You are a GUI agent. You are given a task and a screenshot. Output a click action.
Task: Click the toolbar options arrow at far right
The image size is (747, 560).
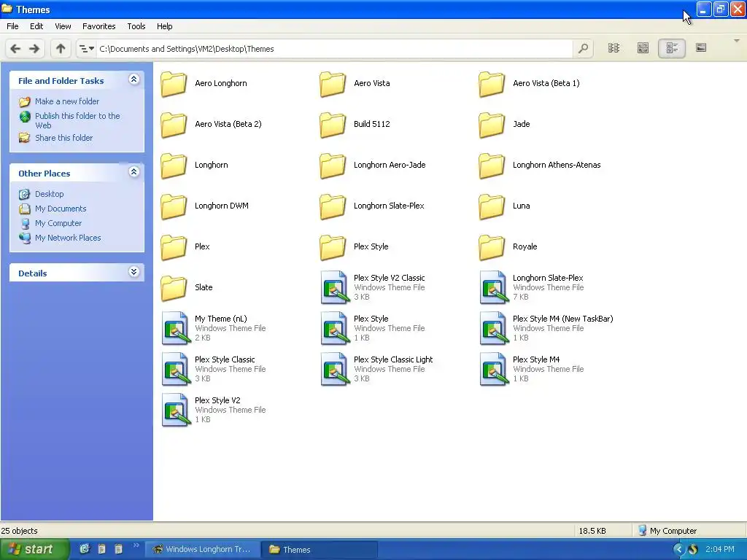point(737,41)
